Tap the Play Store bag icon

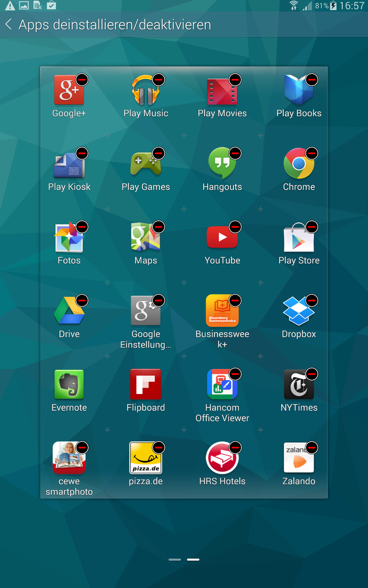(299, 237)
